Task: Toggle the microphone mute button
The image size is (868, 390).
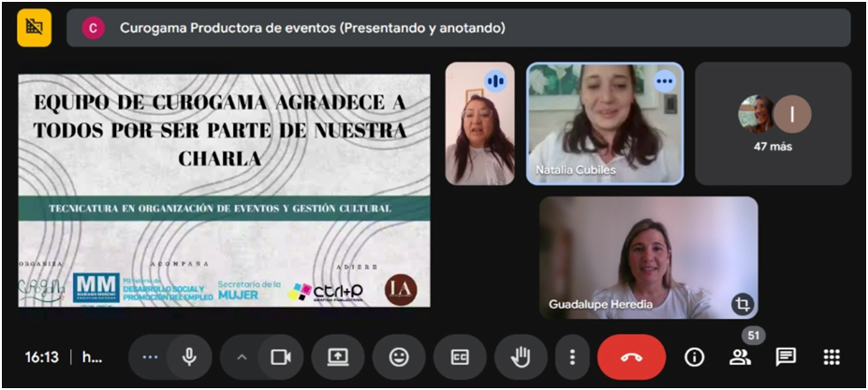Action: [189, 357]
